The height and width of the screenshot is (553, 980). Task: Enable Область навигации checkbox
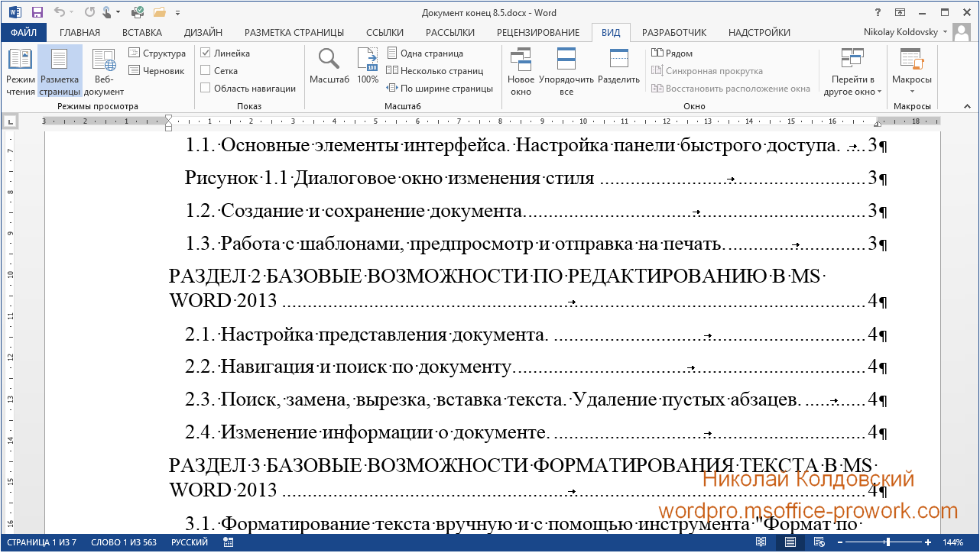pos(205,88)
